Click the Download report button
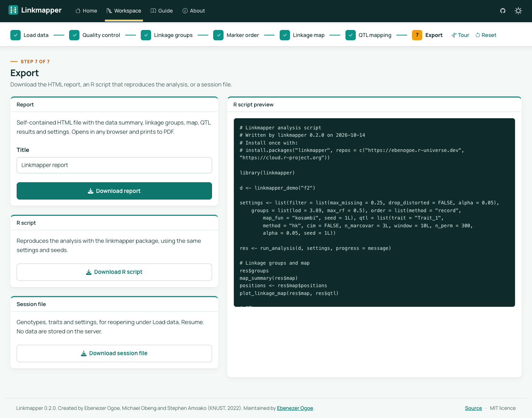This screenshot has width=532, height=418. tap(114, 191)
